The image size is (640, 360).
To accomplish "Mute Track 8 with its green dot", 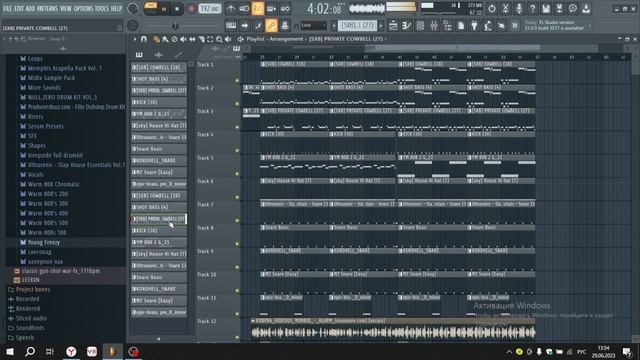I will click(x=237, y=244).
